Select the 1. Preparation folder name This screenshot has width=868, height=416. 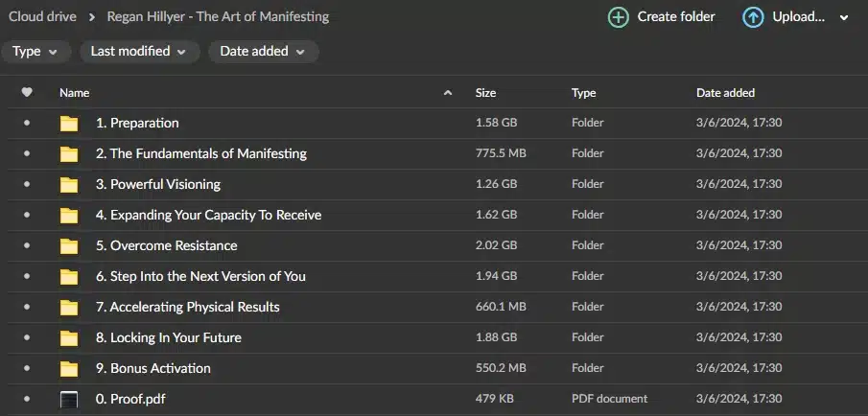137,123
